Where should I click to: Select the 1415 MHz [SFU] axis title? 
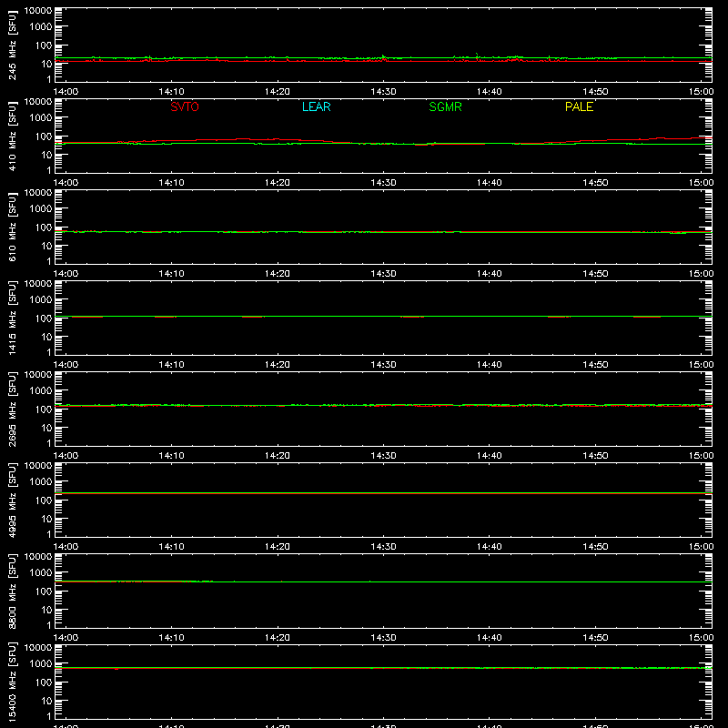[13, 318]
